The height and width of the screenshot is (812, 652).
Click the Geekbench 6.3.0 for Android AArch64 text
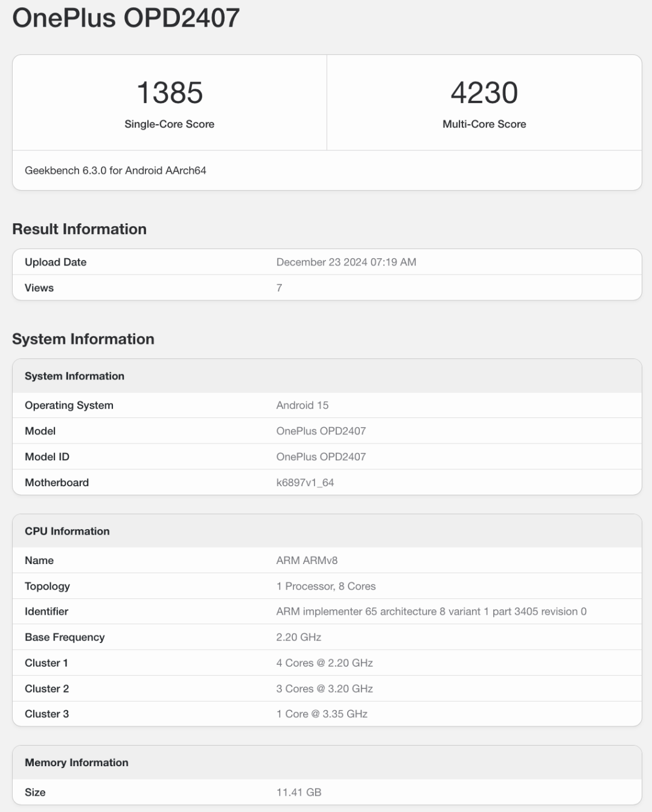[115, 171]
